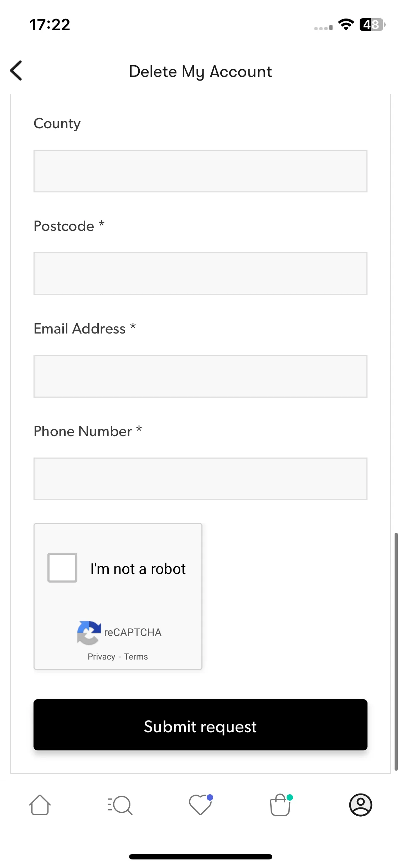Open the account profile icon

coord(360,805)
